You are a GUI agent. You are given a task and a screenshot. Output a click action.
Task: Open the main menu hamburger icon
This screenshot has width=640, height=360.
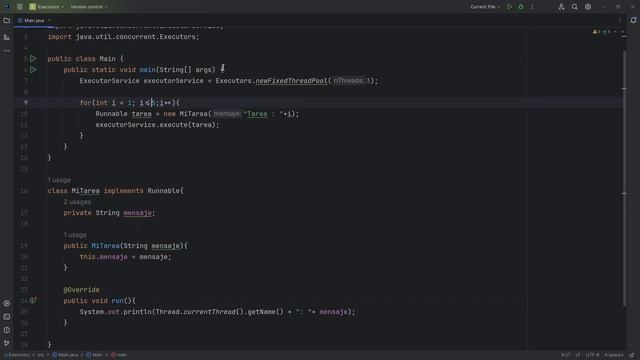[x=20, y=7]
